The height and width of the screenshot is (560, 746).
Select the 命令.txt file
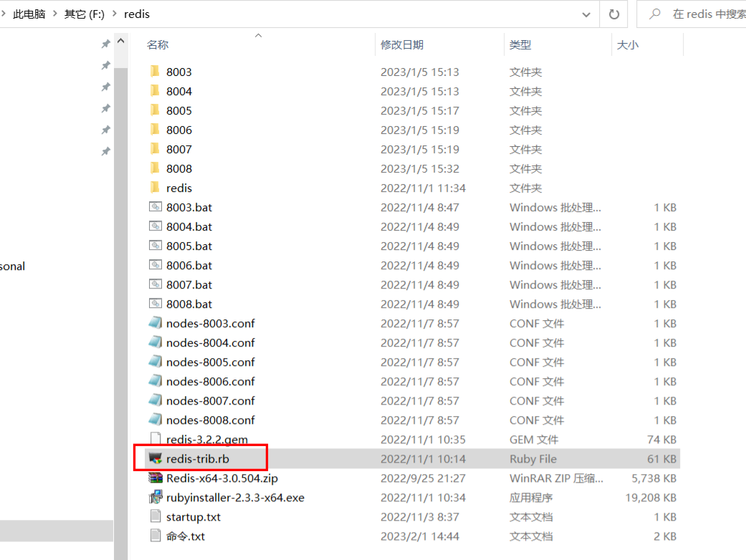(x=186, y=536)
